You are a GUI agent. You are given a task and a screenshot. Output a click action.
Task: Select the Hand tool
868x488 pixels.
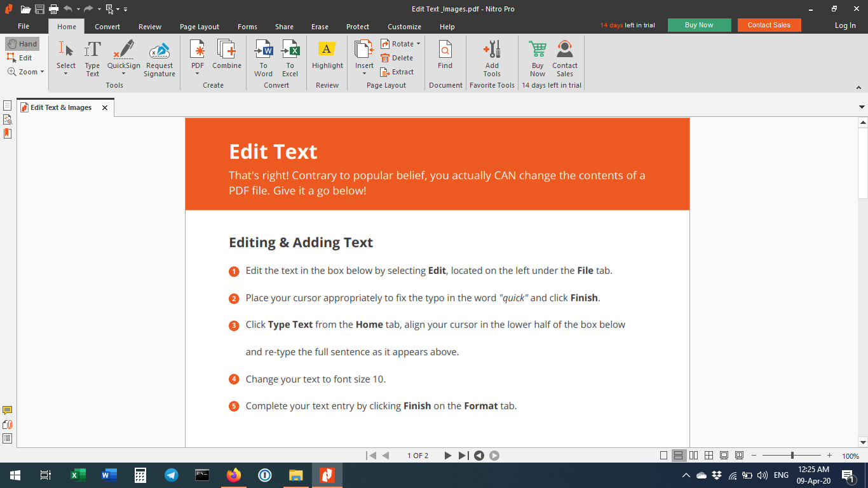click(x=22, y=43)
